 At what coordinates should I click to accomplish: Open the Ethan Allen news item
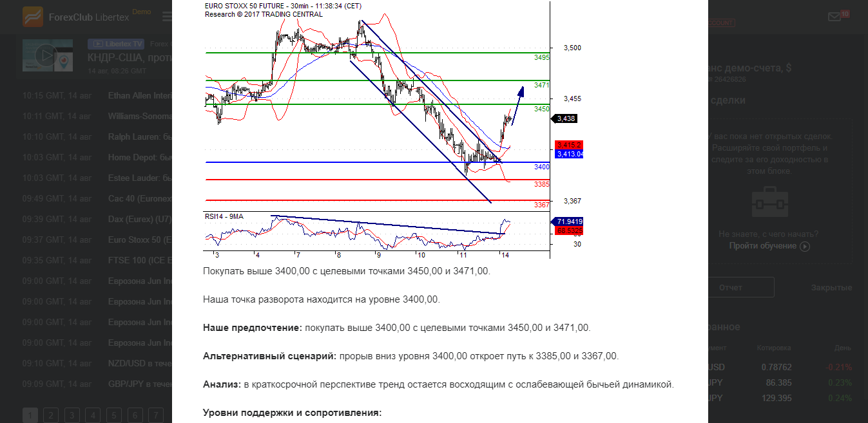coord(139,96)
